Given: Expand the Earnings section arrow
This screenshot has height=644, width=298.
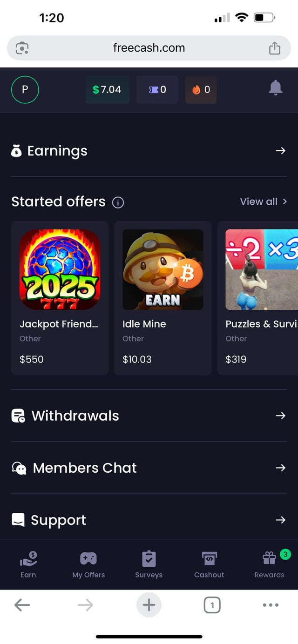Looking at the screenshot, I should pos(280,151).
